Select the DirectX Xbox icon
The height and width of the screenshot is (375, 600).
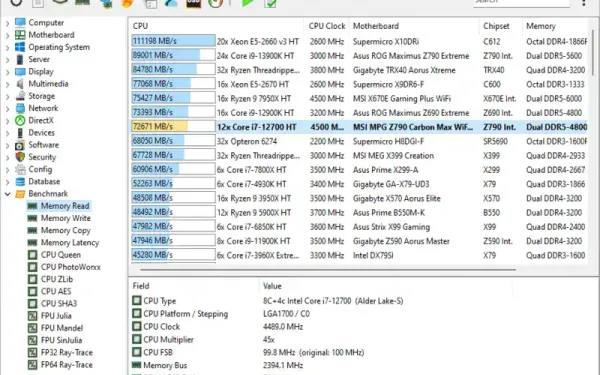(20, 121)
